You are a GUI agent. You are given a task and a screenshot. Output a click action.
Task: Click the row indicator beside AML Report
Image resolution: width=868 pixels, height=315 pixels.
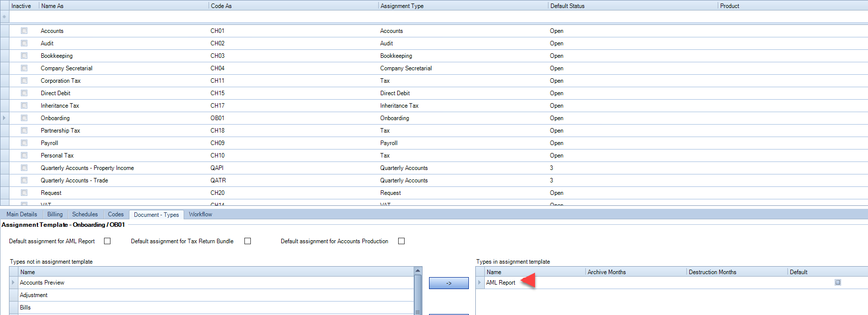tap(480, 283)
